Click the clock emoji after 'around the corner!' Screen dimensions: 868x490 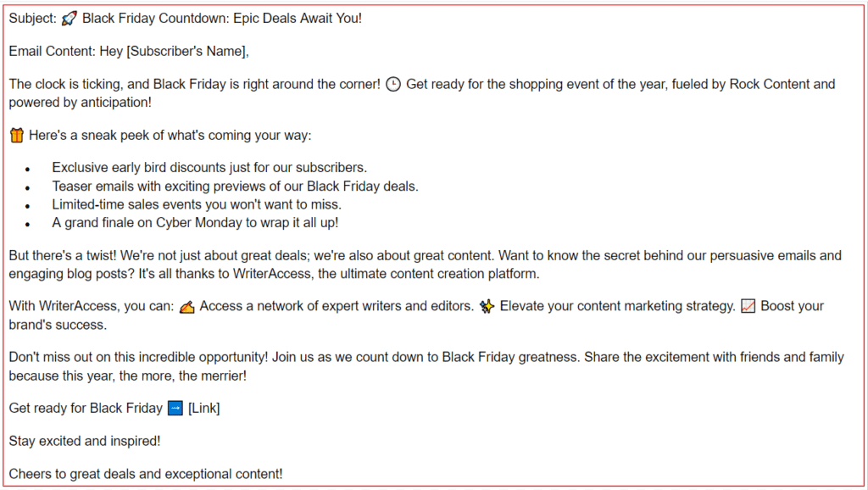[393, 85]
